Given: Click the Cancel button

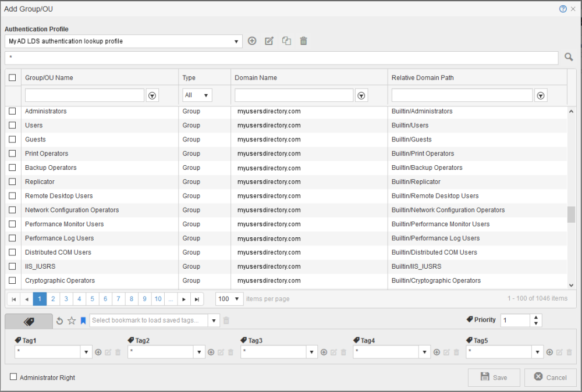Looking at the screenshot, I should click(551, 377).
